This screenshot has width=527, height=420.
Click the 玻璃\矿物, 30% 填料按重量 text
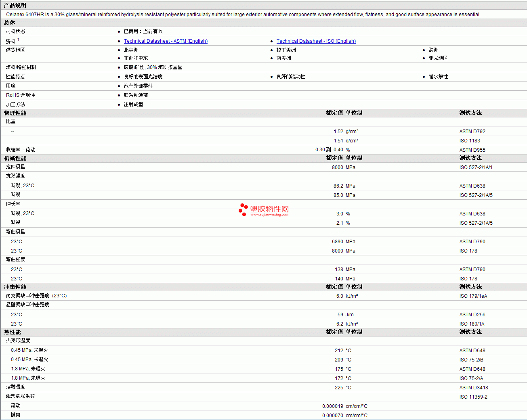pos(153,67)
